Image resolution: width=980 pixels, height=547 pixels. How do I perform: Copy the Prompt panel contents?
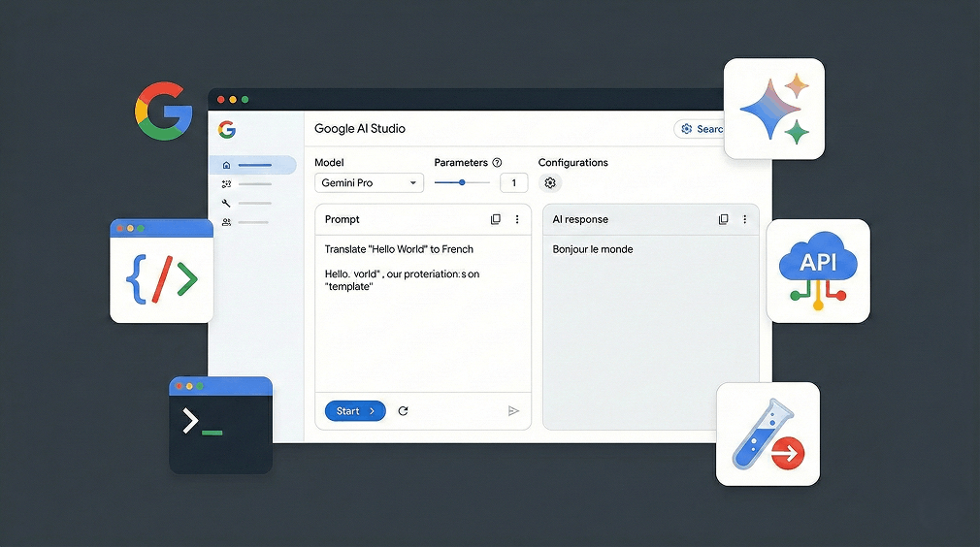click(x=496, y=219)
